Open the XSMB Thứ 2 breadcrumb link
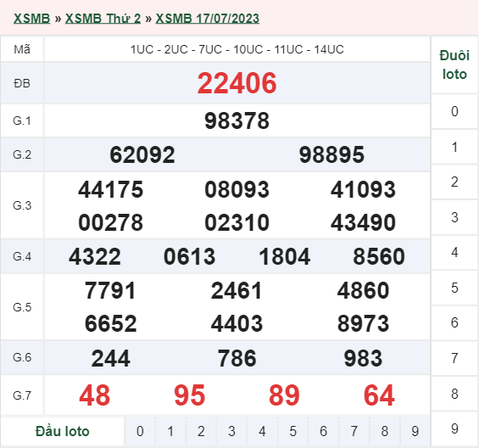Viewport: 479px width, 448px height. 103,19
